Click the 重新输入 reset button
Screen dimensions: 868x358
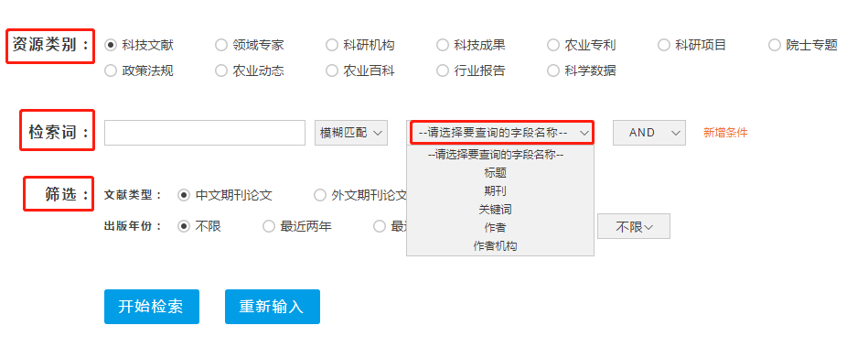pyautogui.click(x=273, y=307)
